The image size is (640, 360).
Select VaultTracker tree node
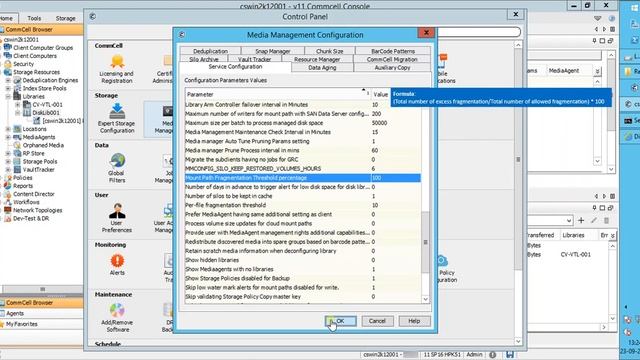38,170
